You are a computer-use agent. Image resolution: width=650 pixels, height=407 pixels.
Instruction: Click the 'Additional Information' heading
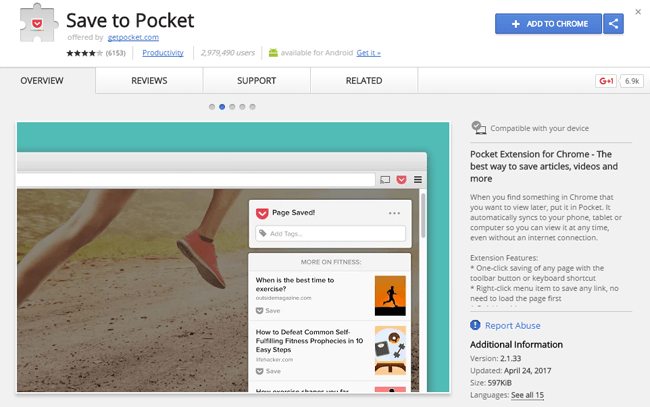click(517, 344)
